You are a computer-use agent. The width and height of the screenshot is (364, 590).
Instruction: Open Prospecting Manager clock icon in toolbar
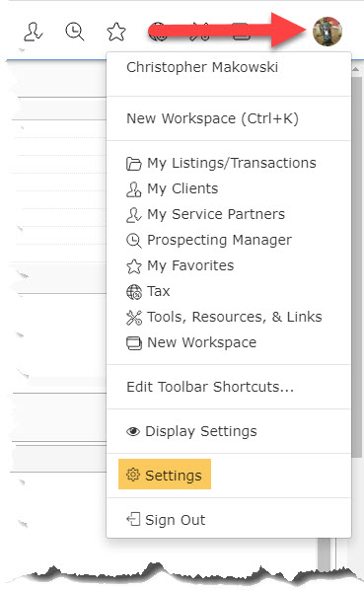coord(75,32)
